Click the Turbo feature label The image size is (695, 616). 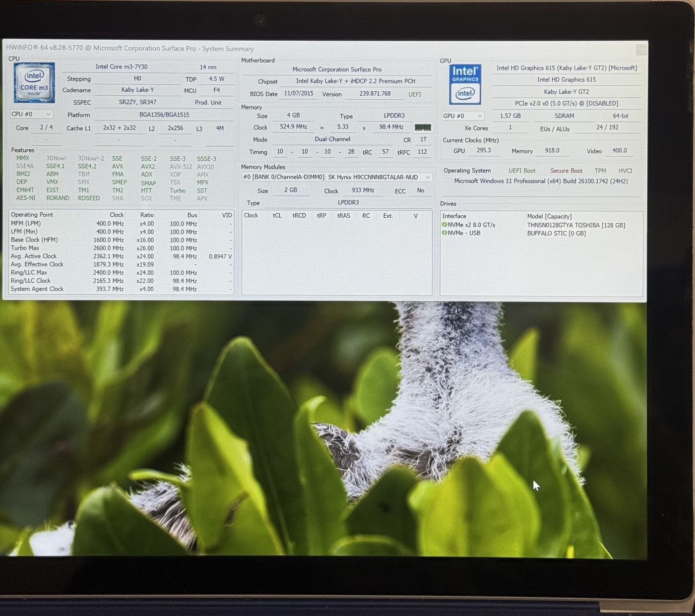pos(178,190)
